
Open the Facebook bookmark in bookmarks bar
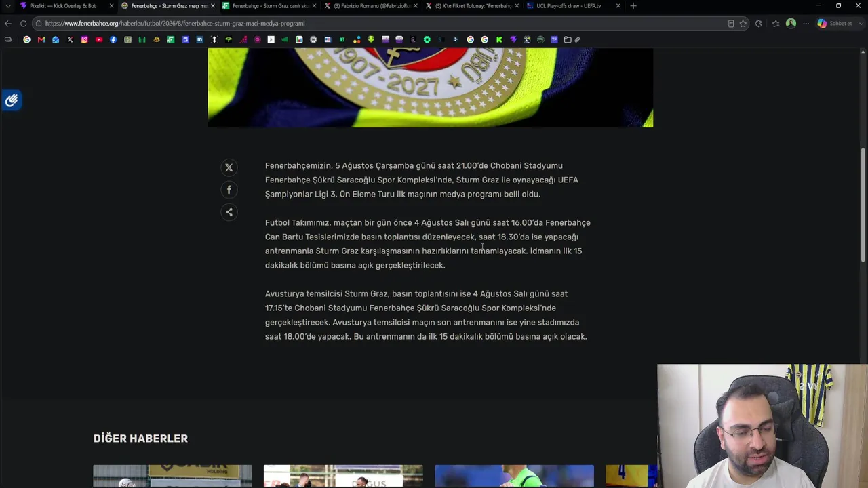coord(113,39)
